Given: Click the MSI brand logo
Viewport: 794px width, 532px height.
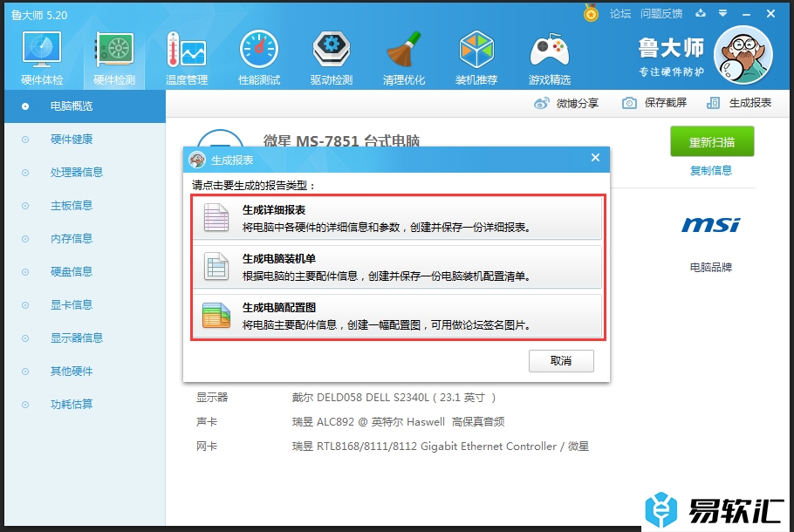Looking at the screenshot, I should click(x=711, y=225).
